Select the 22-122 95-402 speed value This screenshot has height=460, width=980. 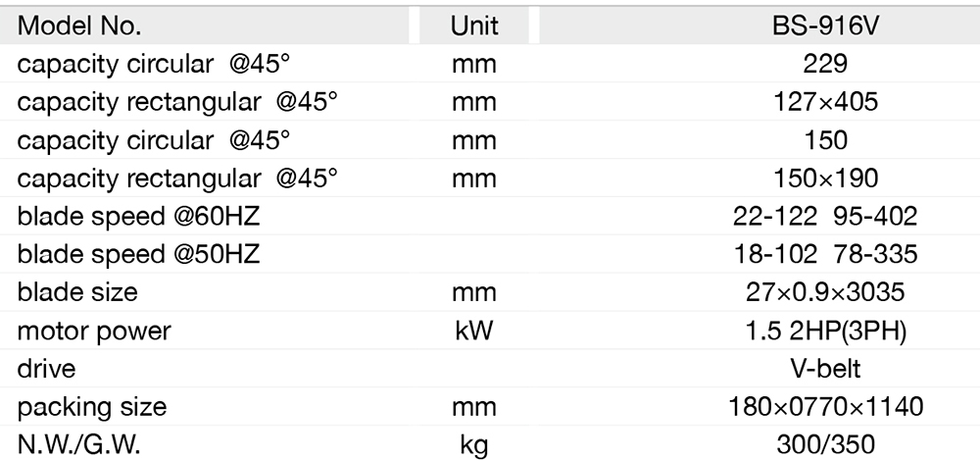click(x=824, y=217)
